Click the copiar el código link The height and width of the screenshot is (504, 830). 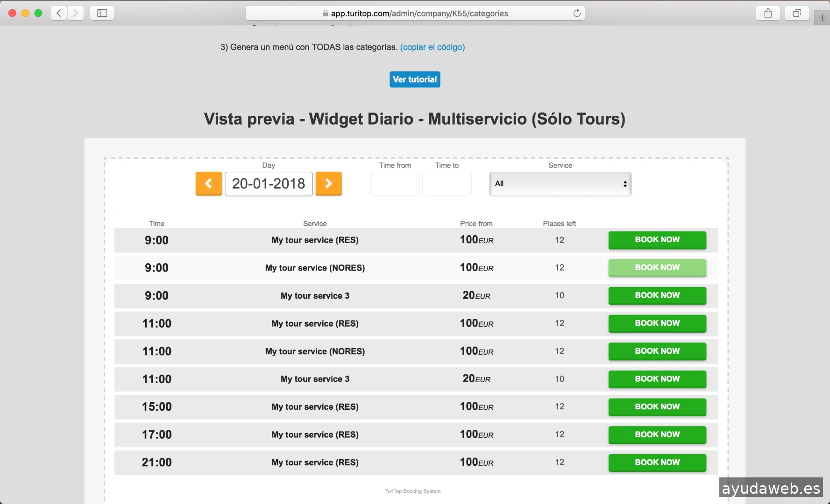432,47
